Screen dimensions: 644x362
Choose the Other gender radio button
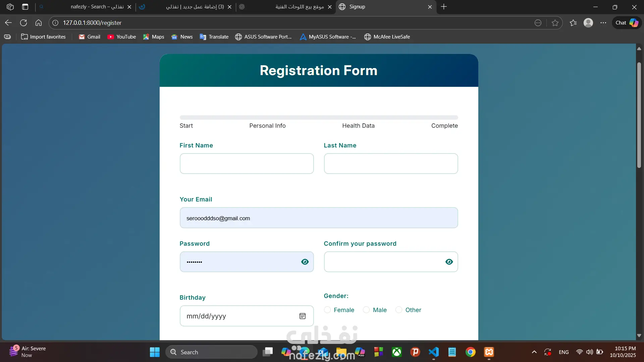point(399,310)
